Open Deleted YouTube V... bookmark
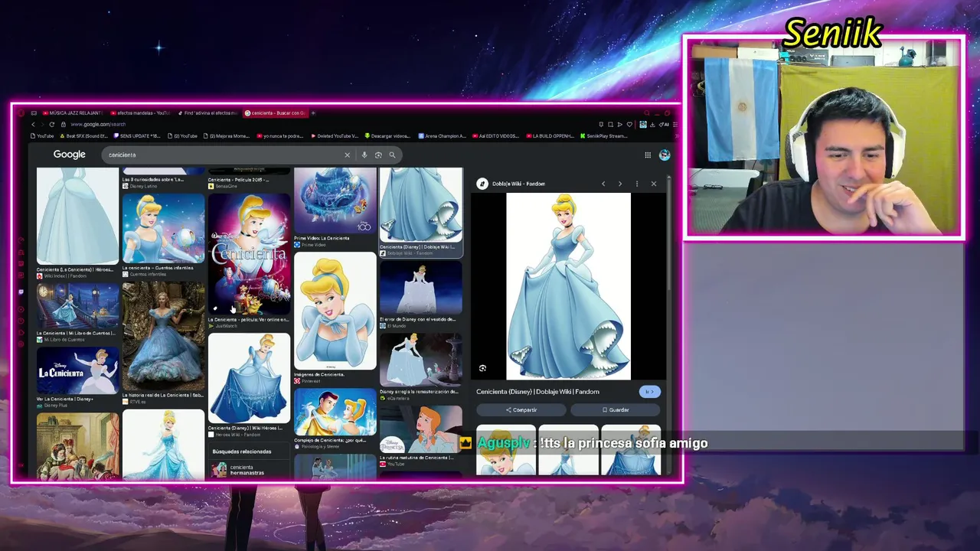The height and width of the screenshot is (551, 980). 334,136
